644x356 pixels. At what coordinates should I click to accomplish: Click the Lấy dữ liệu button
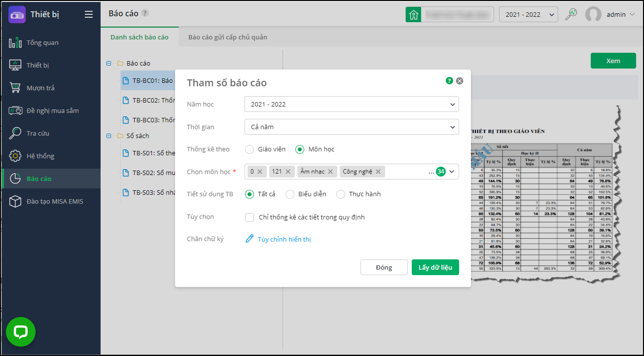pos(435,267)
